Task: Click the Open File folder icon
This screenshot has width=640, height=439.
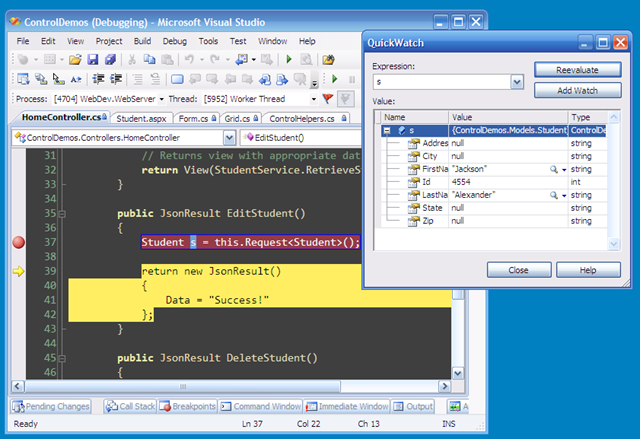Action: click(75, 60)
